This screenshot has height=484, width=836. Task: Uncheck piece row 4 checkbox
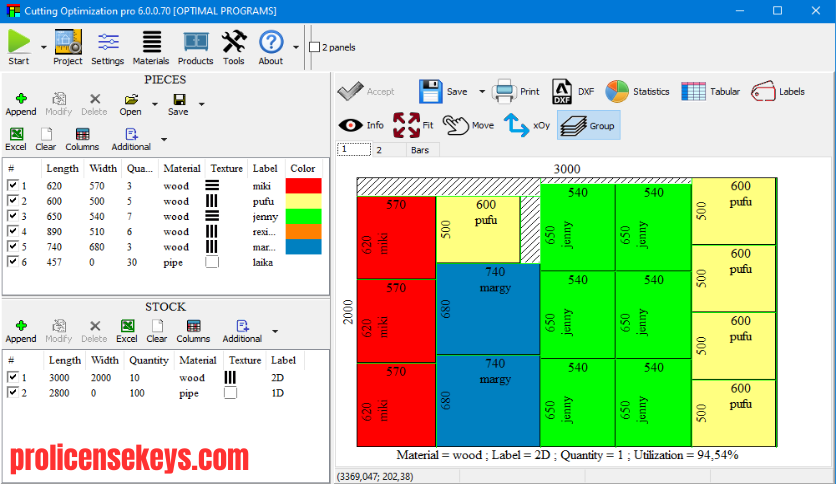pos(12,231)
